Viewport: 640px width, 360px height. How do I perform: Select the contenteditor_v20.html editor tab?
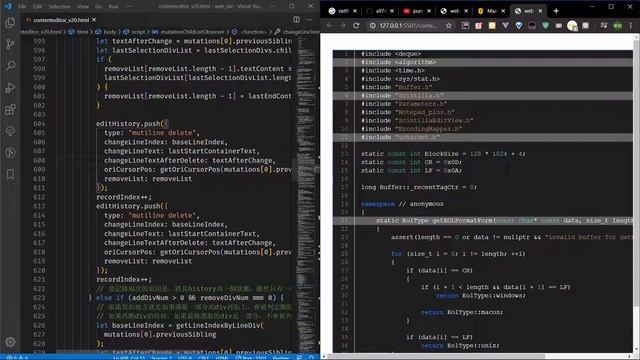(x=61, y=20)
